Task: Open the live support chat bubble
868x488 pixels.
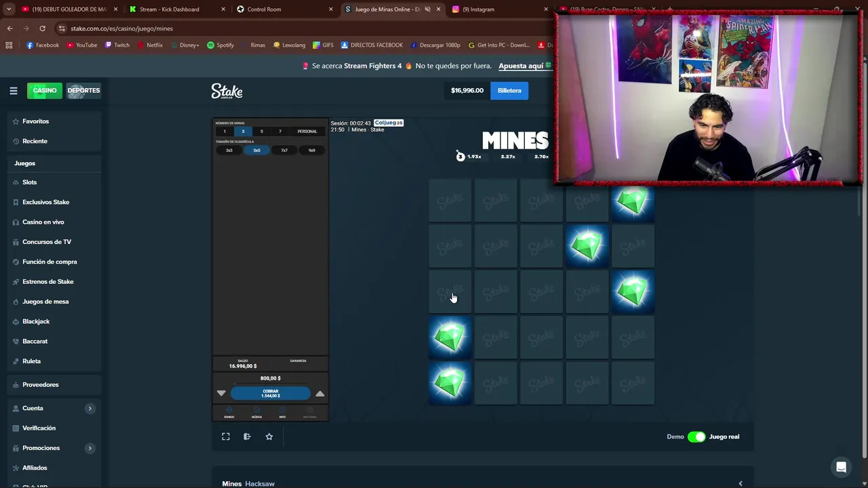Action: (x=841, y=467)
